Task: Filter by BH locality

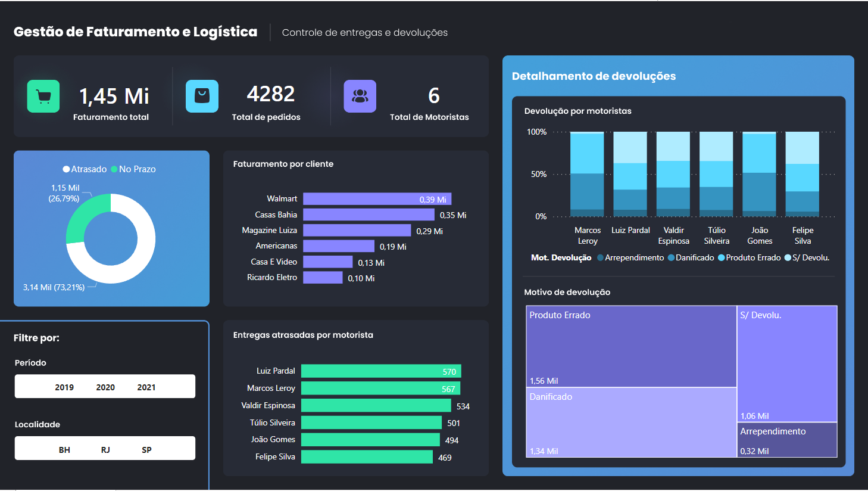Action: tap(65, 448)
